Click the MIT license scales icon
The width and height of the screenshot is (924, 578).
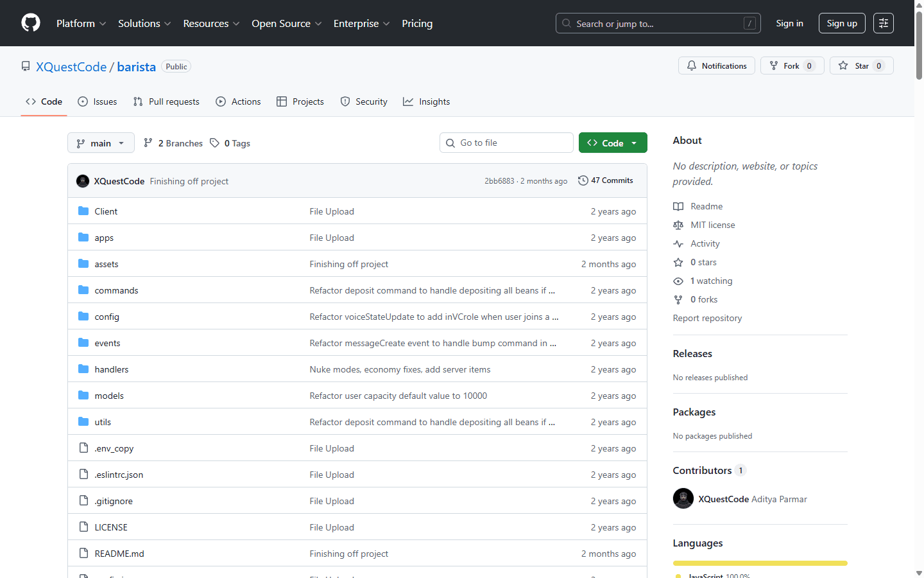point(678,225)
